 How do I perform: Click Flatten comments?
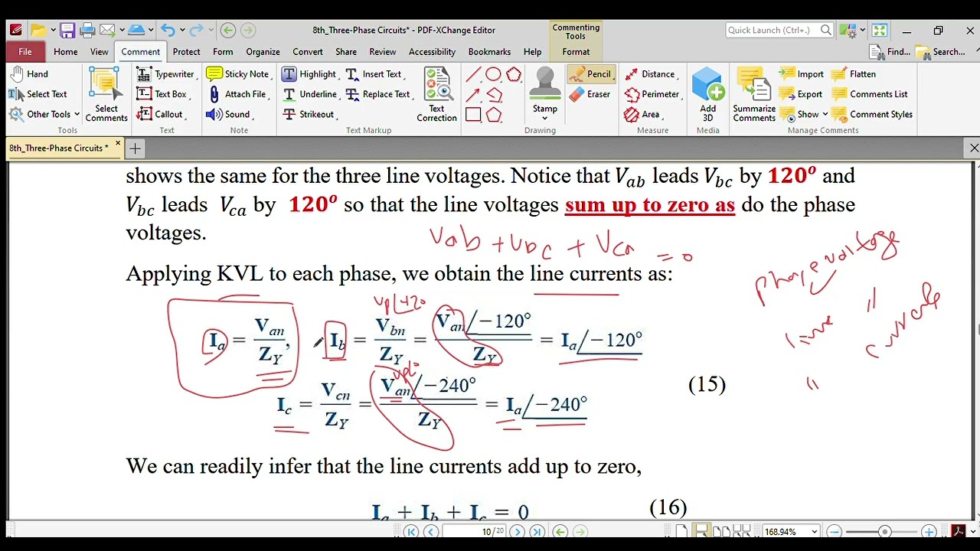[x=854, y=74]
